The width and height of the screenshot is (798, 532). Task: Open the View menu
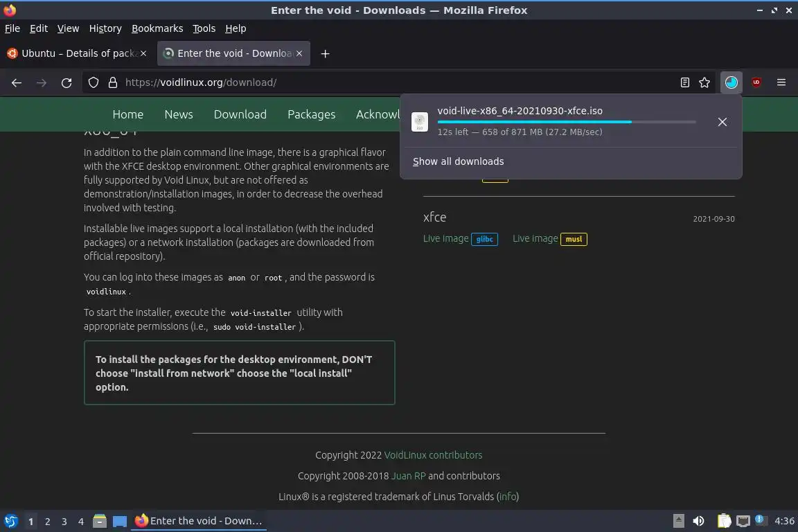[x=68, y=28]
